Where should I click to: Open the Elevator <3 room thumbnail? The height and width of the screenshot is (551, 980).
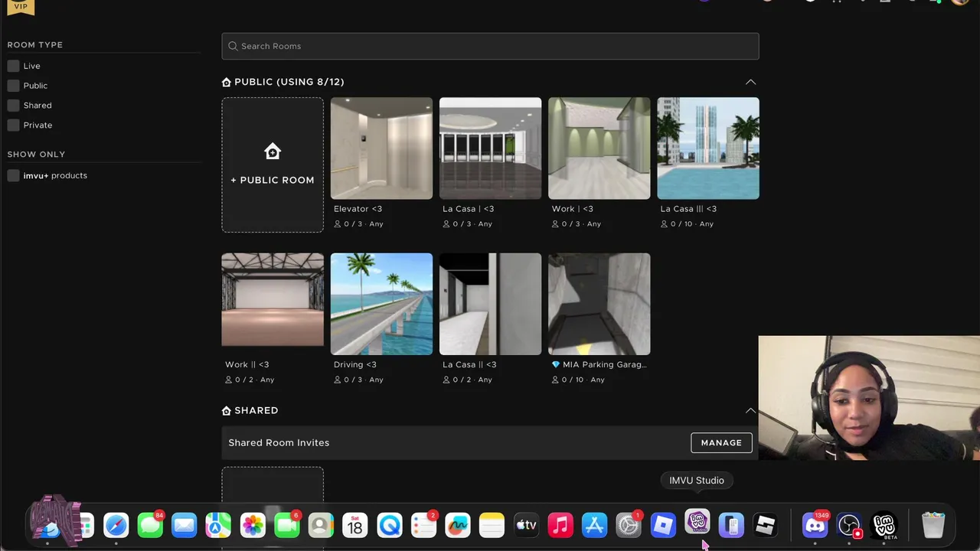[x=381, y=148]
